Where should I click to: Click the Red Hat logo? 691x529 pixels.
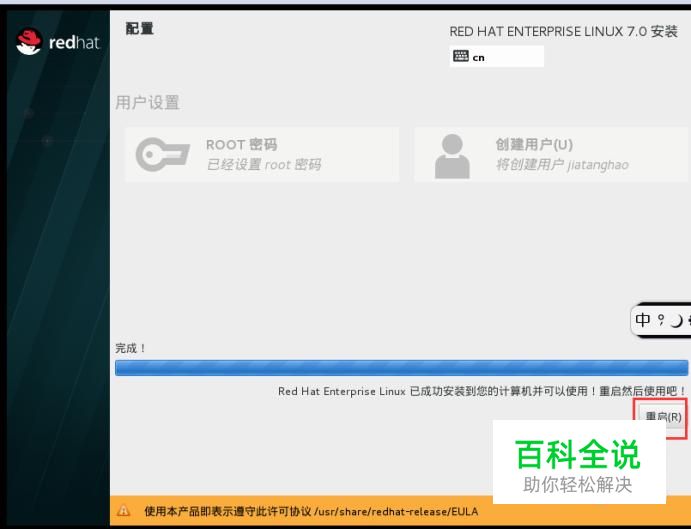[58, 42]
